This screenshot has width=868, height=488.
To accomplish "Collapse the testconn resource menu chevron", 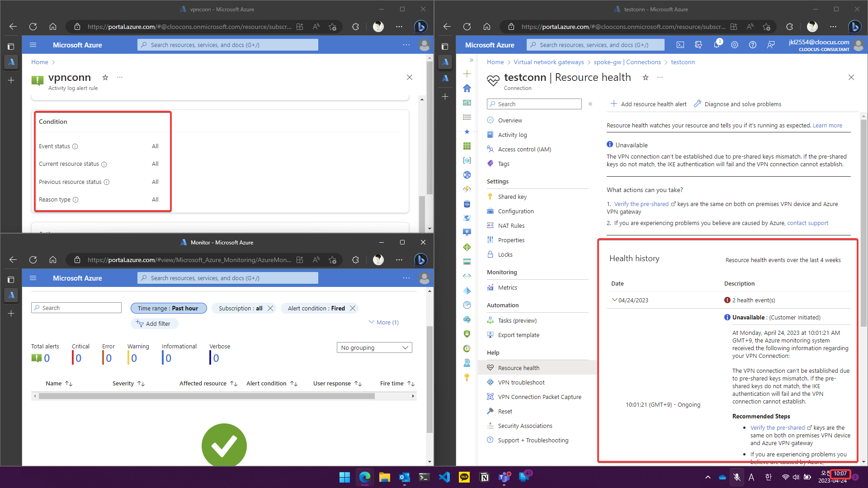I will [590, 104].
